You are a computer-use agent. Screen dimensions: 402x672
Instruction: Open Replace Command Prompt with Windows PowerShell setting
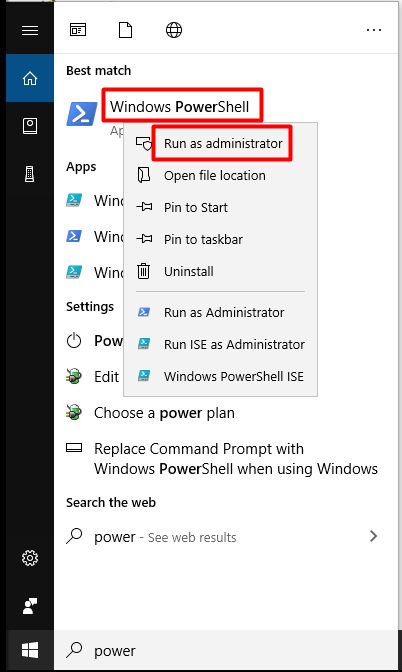point(236,459)
